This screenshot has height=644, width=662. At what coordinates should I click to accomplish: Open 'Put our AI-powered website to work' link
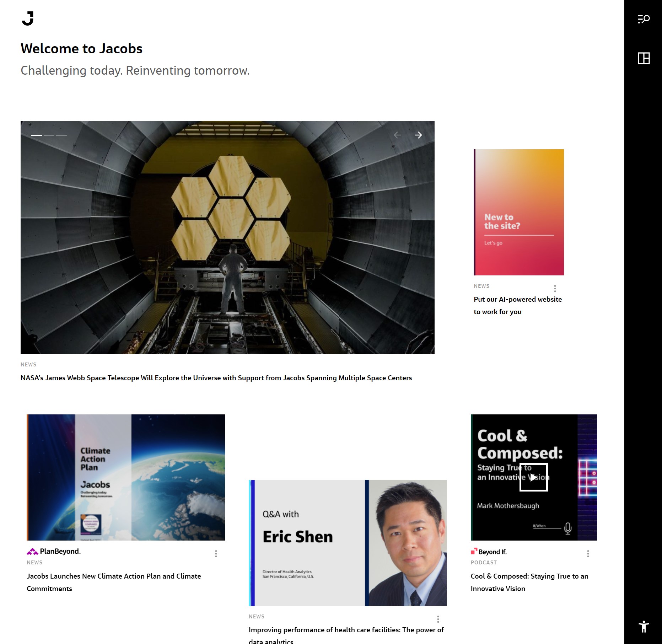coord(518,306)
